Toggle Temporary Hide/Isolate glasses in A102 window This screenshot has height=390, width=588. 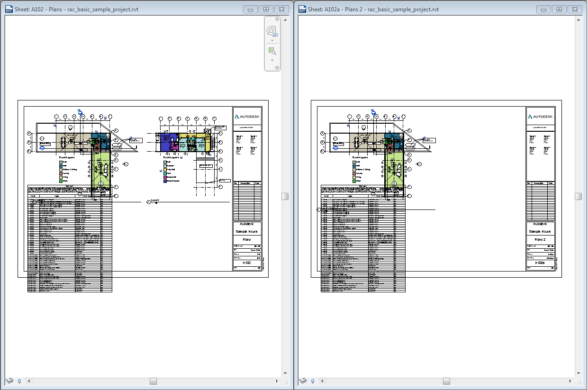tap(10, 381)
